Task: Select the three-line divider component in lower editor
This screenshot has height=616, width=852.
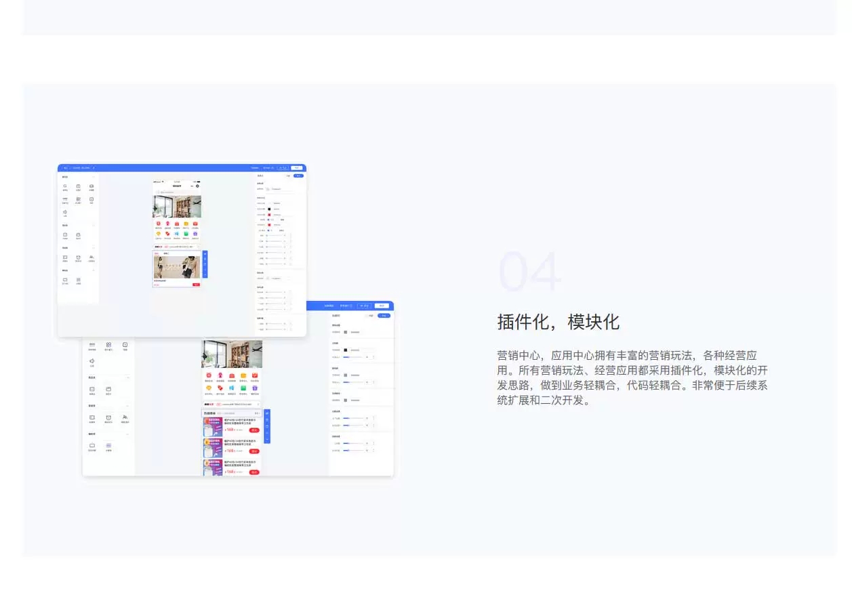Action: click(x=108, y=446)
